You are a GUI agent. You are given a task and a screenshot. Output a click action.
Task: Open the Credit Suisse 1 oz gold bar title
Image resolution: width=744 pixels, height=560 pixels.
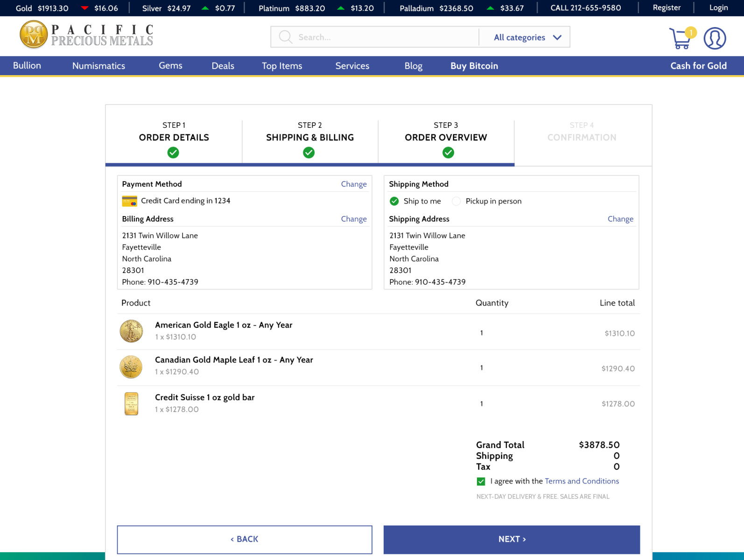(x=204, y=398)
